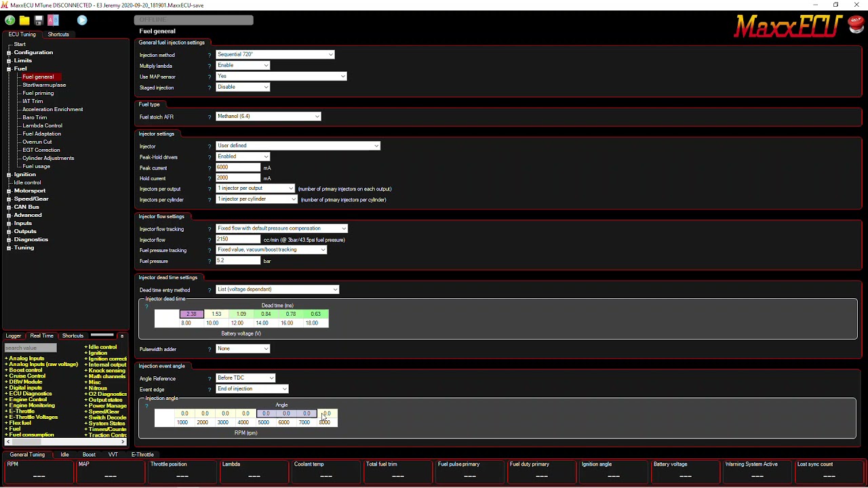Viewport: 868px width, 488px height.
Task: Open the Event edge dropdown
Action: click(252, 388)
